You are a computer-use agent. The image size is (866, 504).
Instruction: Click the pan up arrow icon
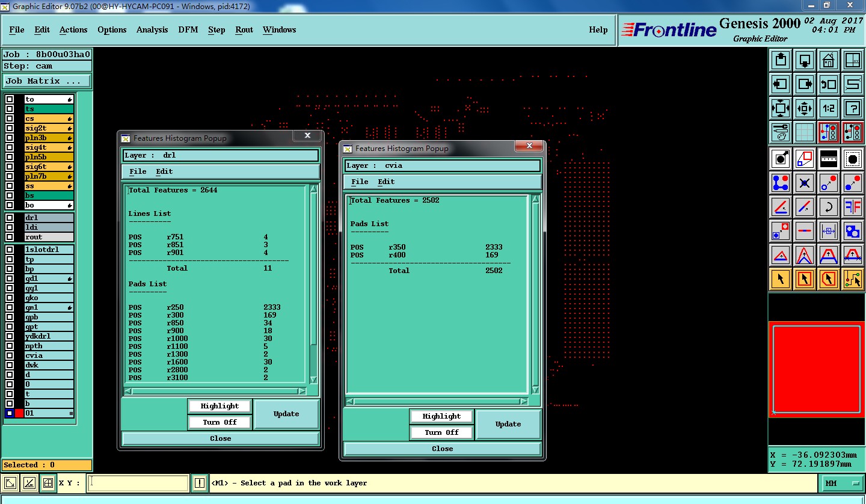click(780, 60)
